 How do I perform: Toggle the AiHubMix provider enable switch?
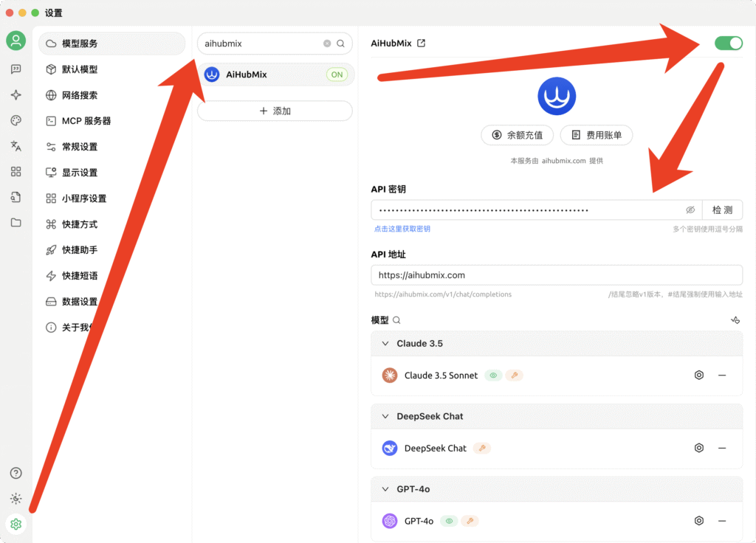[x=728, y=44]
